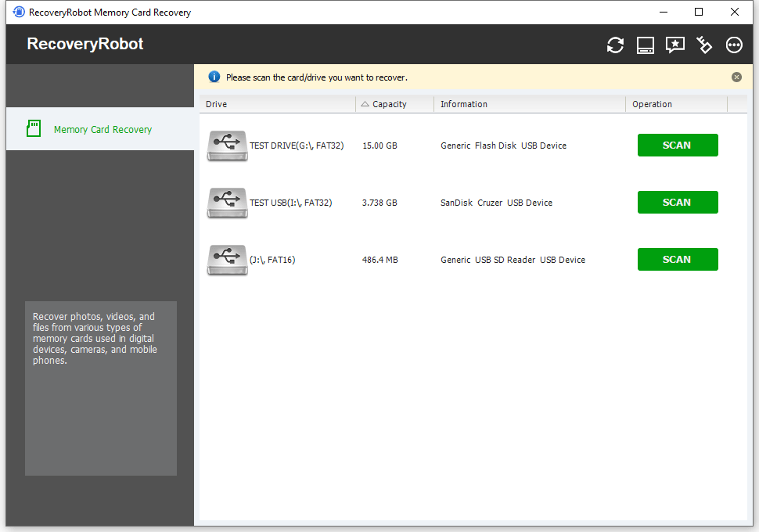This screenshot has height=532, width=759.
Task: Click the J: drive USB reader icon
Action: pos(227,259)
